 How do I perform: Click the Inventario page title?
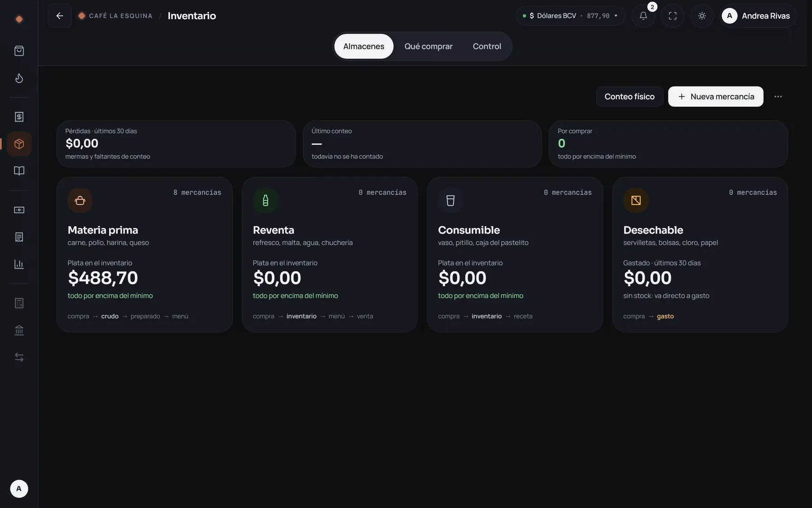[192, 16]
